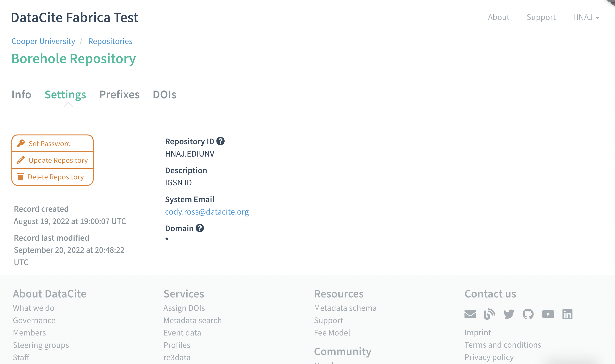Follow the Cooper University breadcrumb link
This screenshot has width=615, height=364.
coord(43,41)
